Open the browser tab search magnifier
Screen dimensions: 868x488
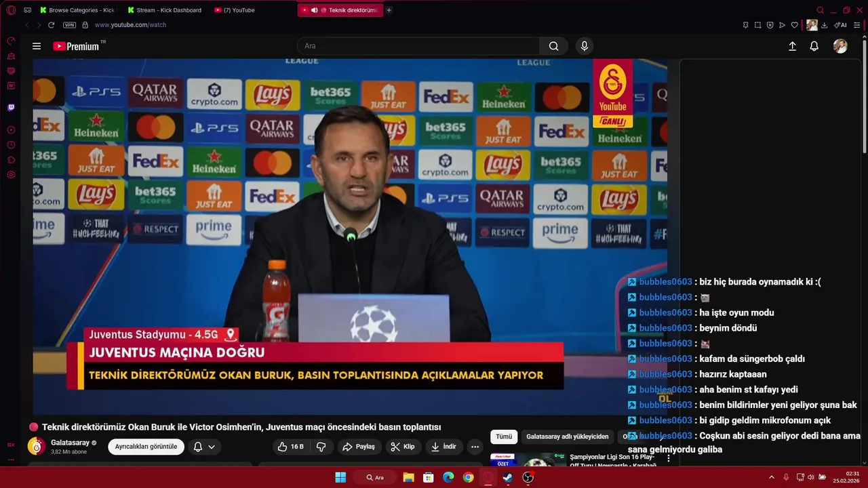(x=820, y=10)
